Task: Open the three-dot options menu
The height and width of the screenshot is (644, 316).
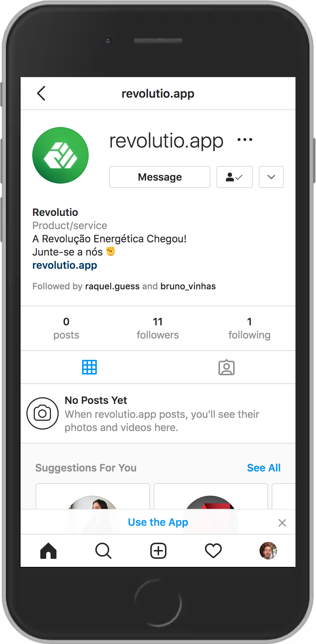Action: point(245,140)
